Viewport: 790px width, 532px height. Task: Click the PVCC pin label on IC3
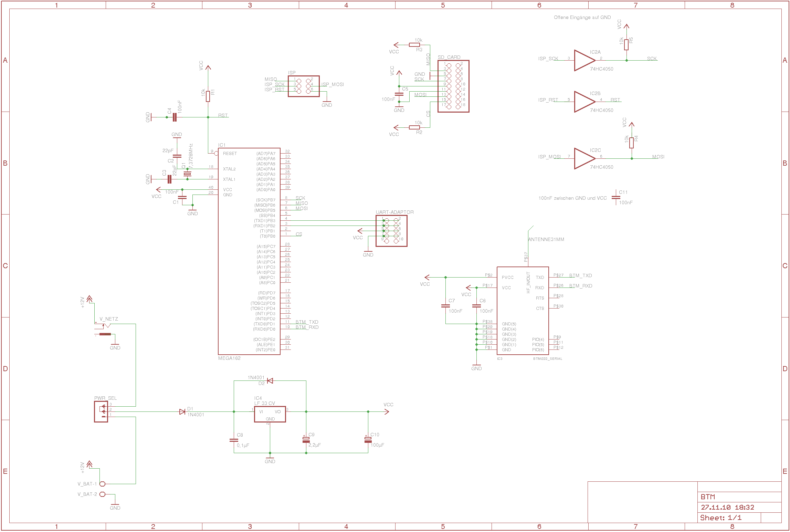(508, 278)
